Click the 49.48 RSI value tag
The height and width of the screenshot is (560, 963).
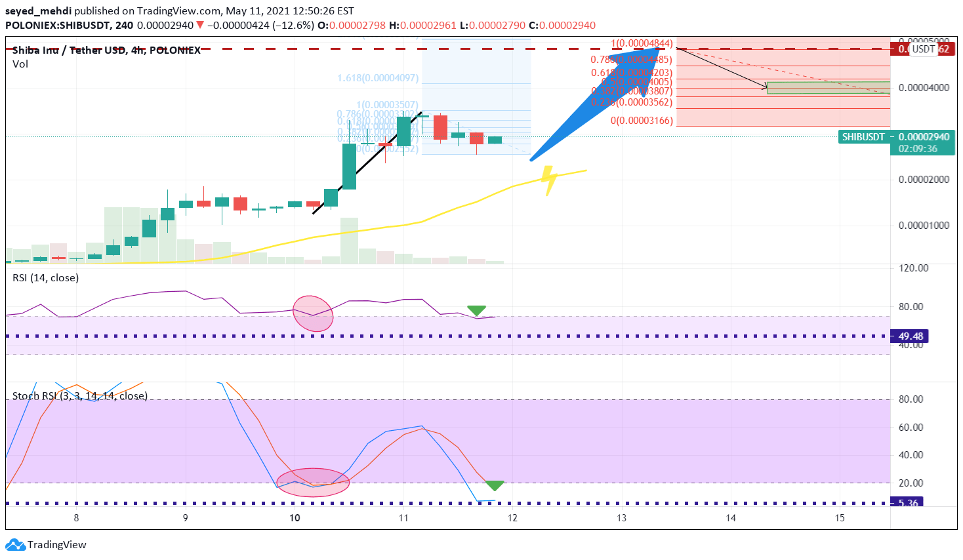pyautogui.click(x=910, y=336)
